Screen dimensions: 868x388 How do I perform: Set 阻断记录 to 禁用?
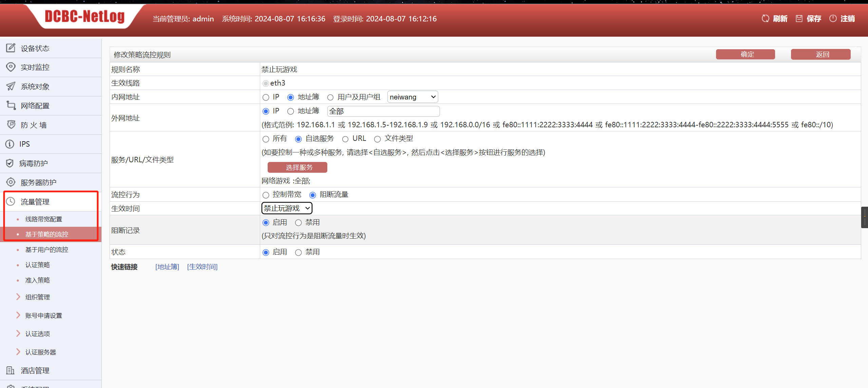point(298,222)
